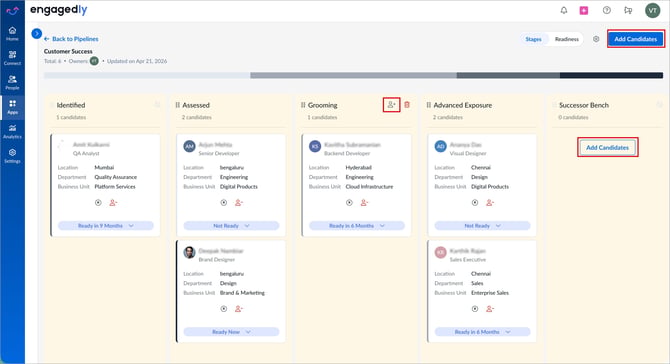This screenshot has height=364, width=670.
Task: Open the notifications bell
Action: click(x=564, y=10)
